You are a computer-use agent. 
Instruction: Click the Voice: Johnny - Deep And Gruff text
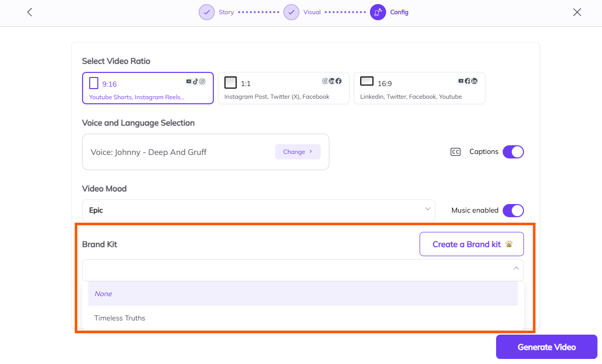148,152
